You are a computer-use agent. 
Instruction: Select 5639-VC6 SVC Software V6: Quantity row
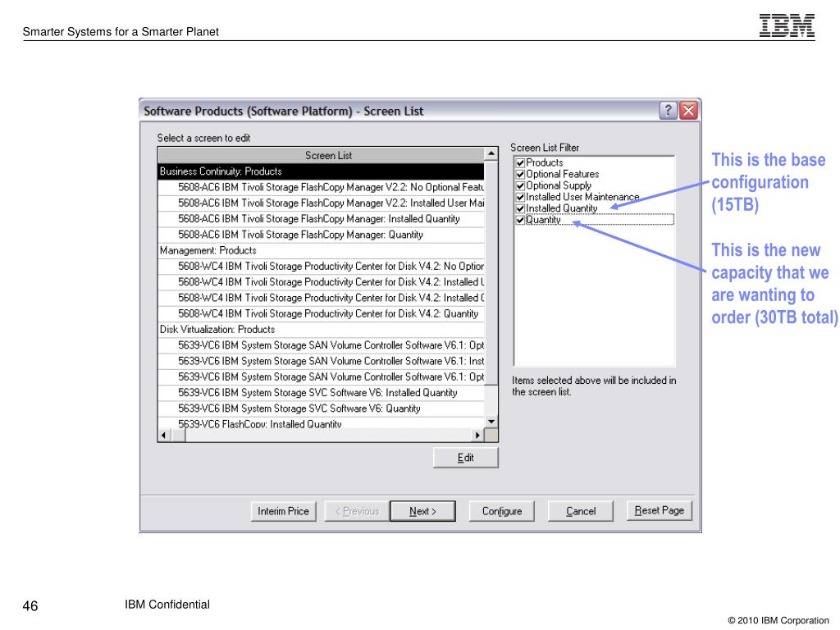(x=321, y=409)
